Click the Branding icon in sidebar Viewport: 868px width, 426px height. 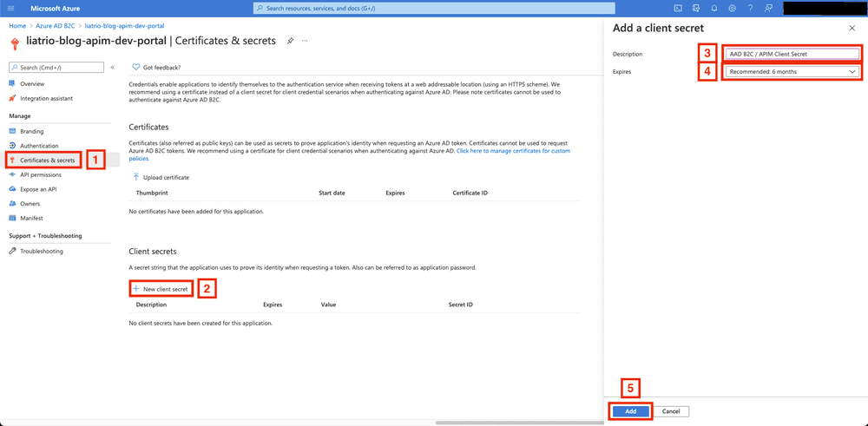[12, 131]
